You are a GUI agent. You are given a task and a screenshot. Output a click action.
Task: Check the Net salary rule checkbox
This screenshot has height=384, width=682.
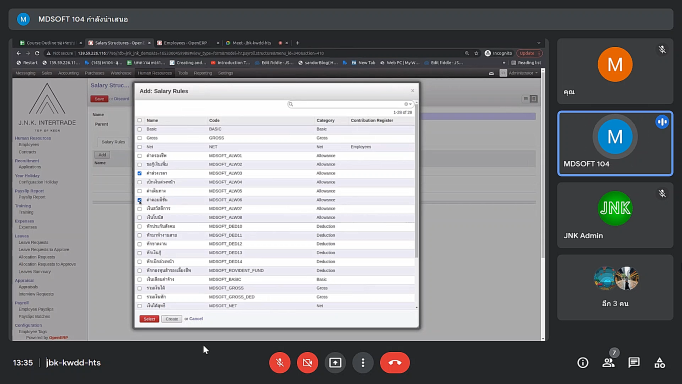(x=140, y=147)
